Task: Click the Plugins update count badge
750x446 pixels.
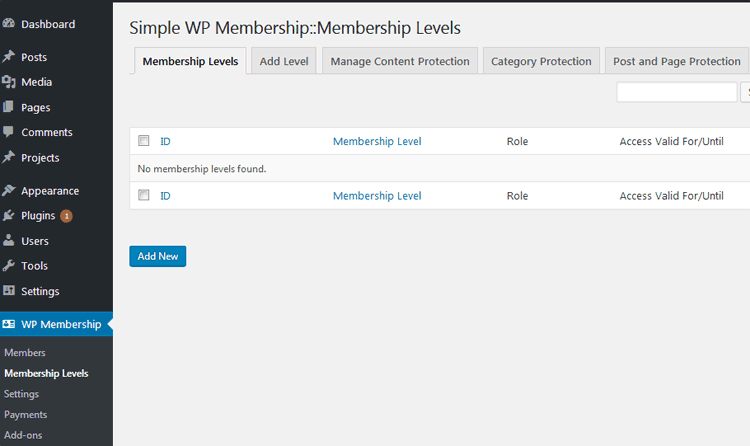Action: [66, 216]
